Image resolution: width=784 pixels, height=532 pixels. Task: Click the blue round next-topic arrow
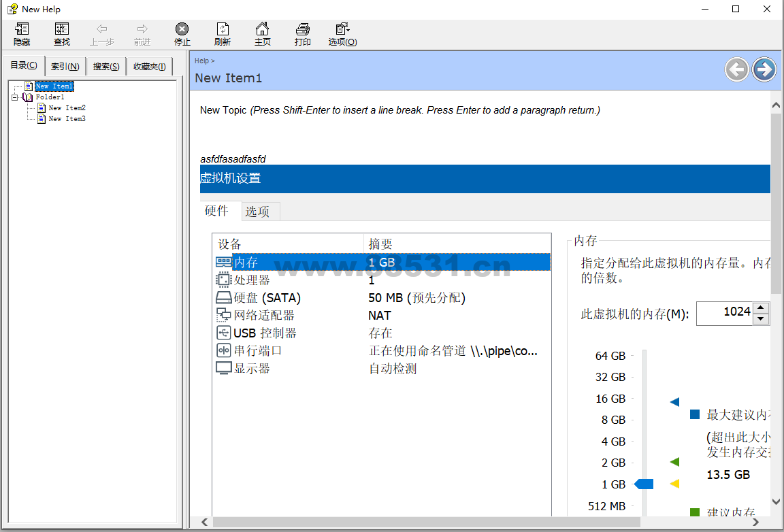764,69
